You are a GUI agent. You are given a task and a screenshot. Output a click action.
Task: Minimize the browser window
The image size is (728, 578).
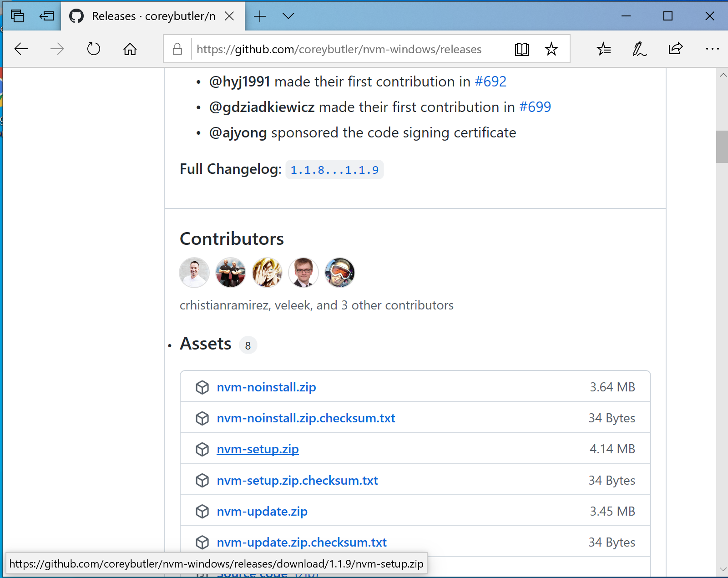click(x=626, y=16)
